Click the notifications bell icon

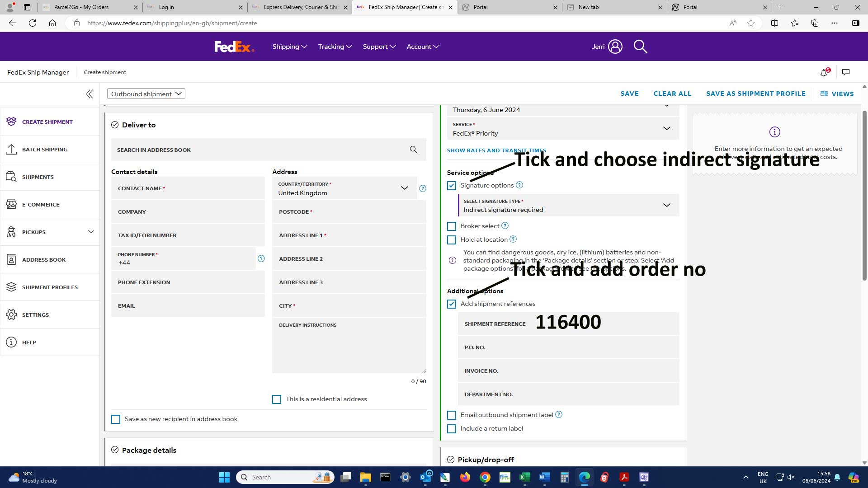click(824, 73)
